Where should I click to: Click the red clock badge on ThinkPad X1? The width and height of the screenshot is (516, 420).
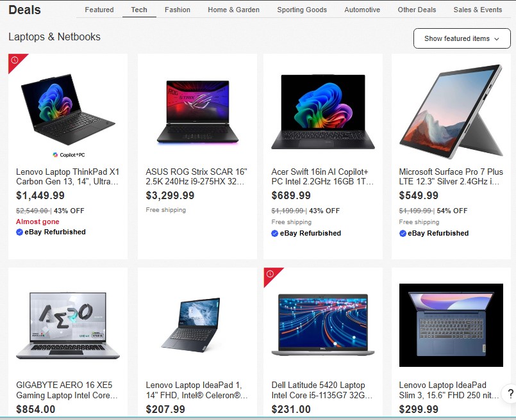pyautogui.click(x=15, y=60)
